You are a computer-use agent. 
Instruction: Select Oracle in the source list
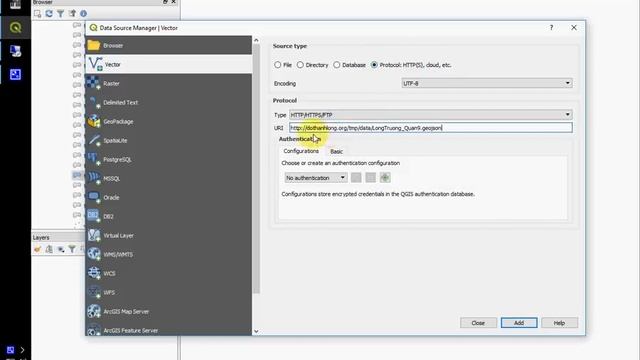(x=169, y=197)
